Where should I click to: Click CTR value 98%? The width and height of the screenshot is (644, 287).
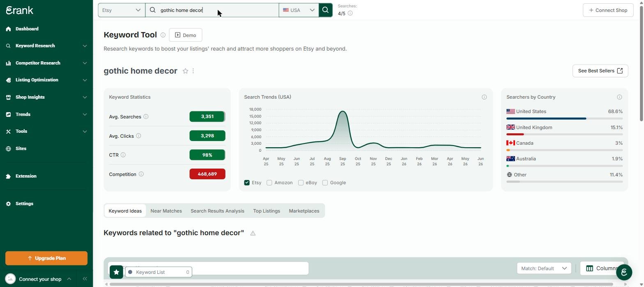point(207,155)
